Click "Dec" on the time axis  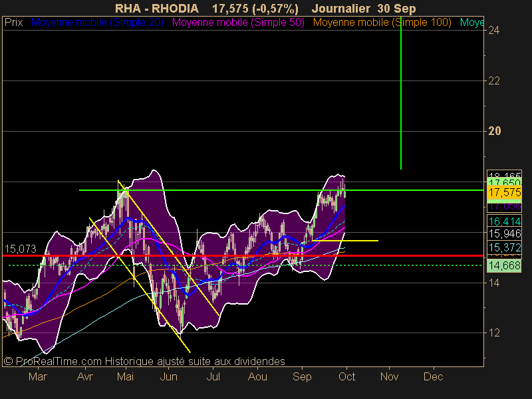click(x=434, y=376)
